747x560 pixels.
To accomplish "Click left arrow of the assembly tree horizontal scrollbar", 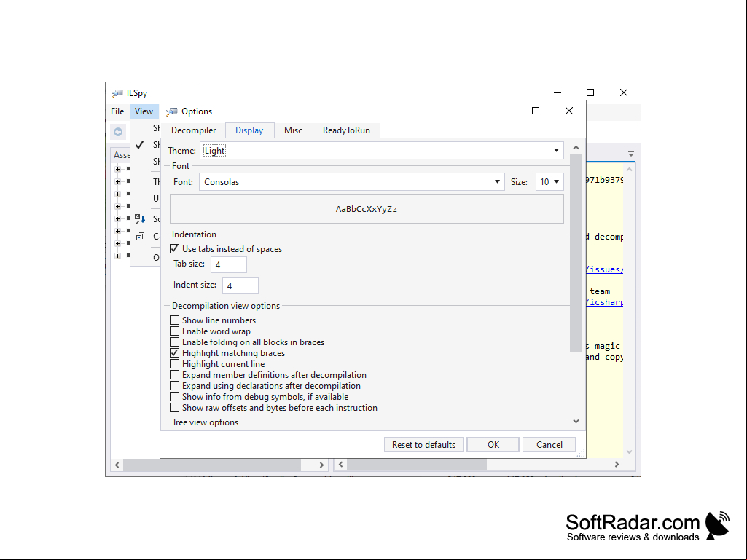I will coord(117,465).
